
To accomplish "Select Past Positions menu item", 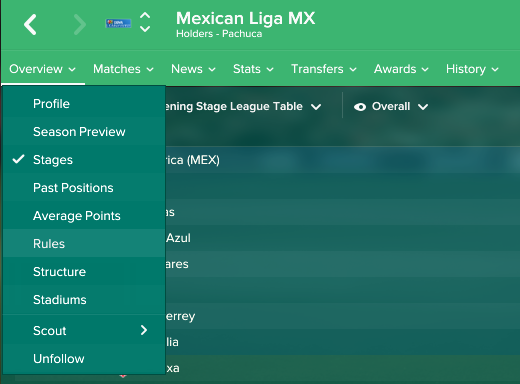I will pyautogui.click(x=84, y=188).
